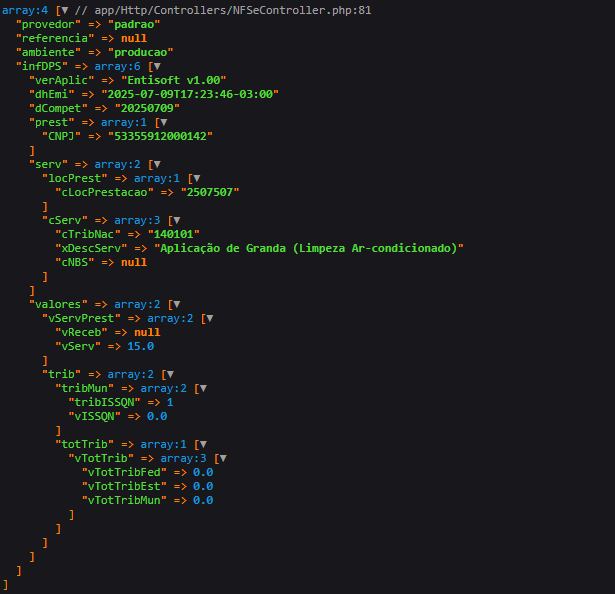
Task: Select the "trib" key
Action: pyautogui.click(x=62, y=375)
